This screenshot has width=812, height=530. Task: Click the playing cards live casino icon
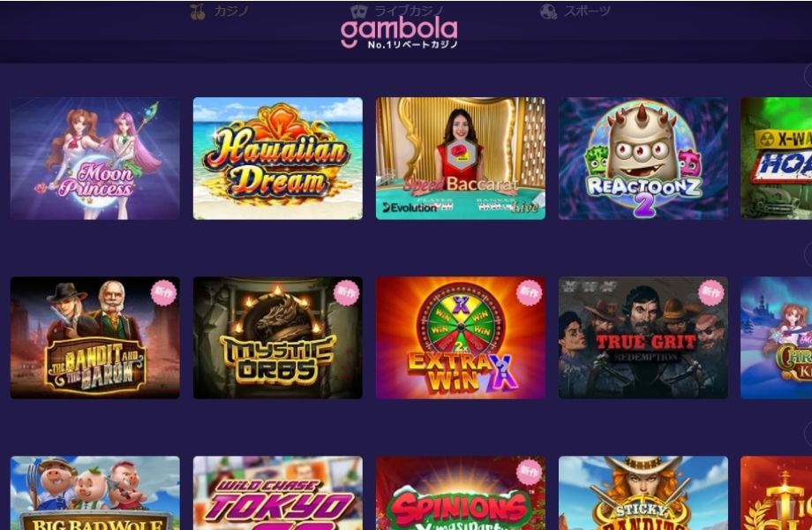pos(358,11)
